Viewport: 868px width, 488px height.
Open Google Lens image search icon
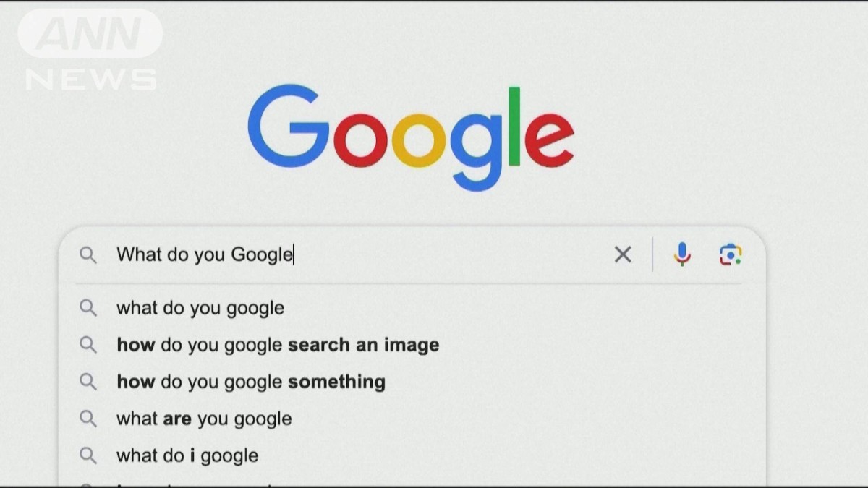point(731,254)
